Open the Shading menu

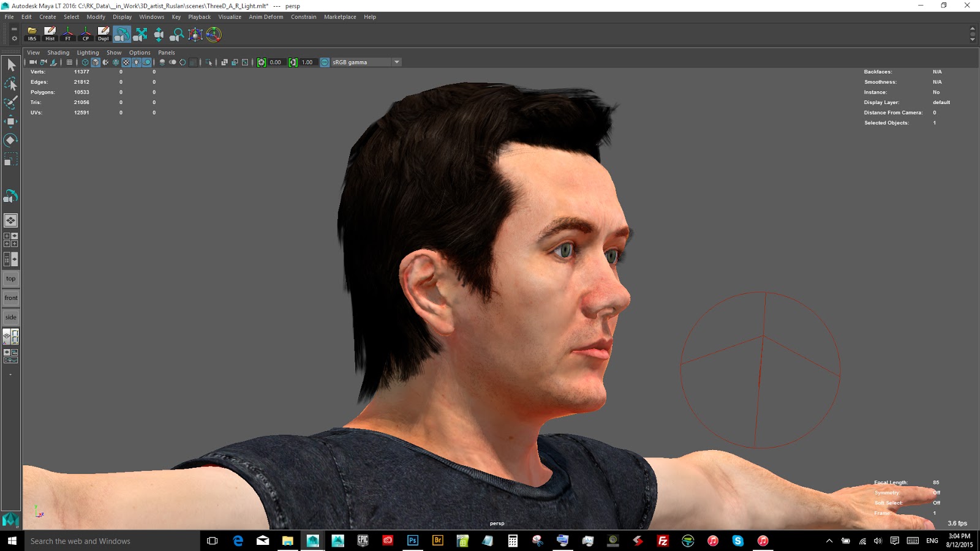(58, 53)
